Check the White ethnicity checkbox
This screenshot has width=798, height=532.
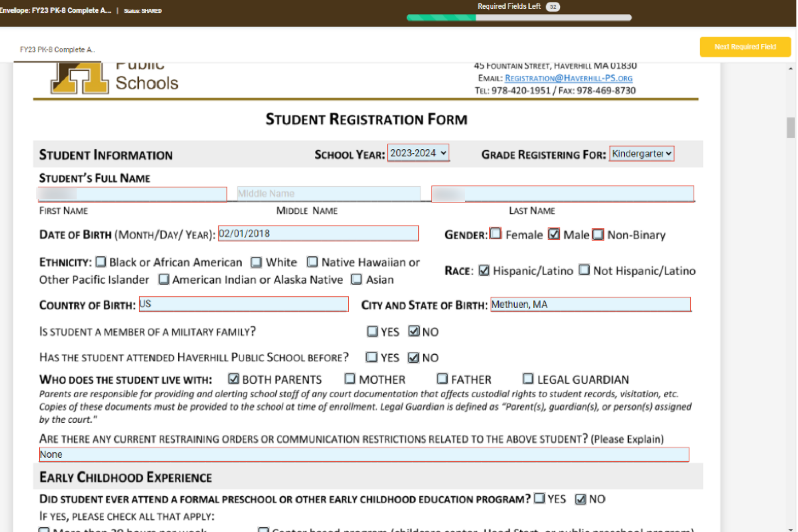[x=256, y=262]
